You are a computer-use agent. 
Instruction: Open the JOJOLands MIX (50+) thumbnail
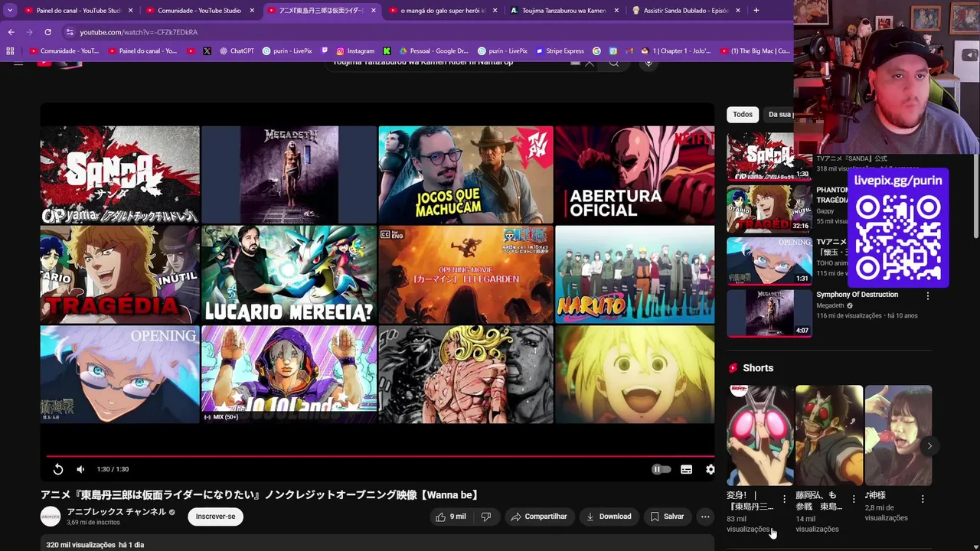click(x=289, y=374)
